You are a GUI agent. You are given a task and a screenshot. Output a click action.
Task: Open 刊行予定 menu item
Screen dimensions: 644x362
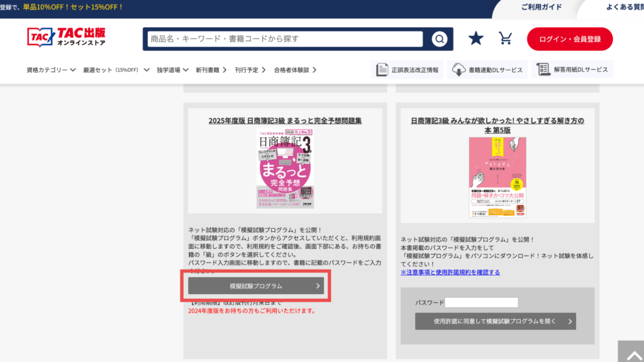[250, 70]
